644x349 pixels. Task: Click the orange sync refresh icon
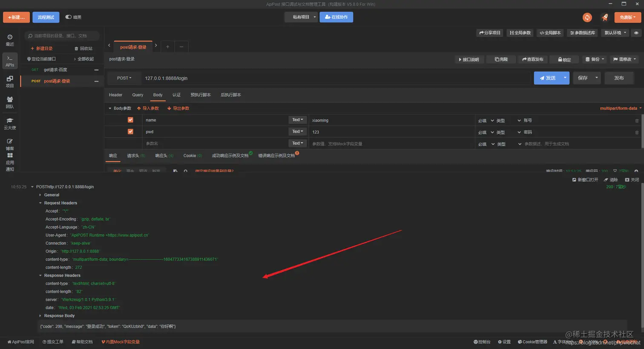click(x=587, y=17)
